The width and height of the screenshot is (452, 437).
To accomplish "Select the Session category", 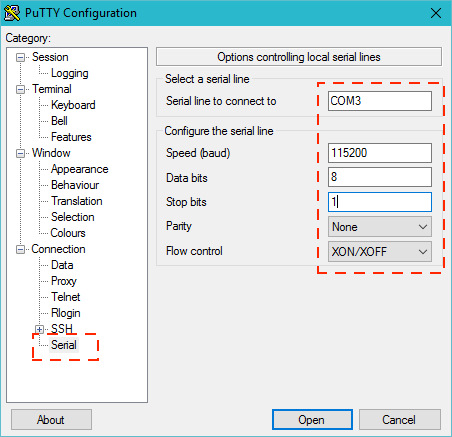I will (x=50, y=57).
